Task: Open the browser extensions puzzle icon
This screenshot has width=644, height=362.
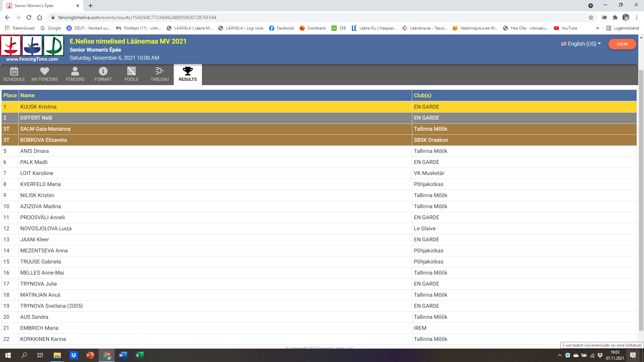Action: point(615,17)
